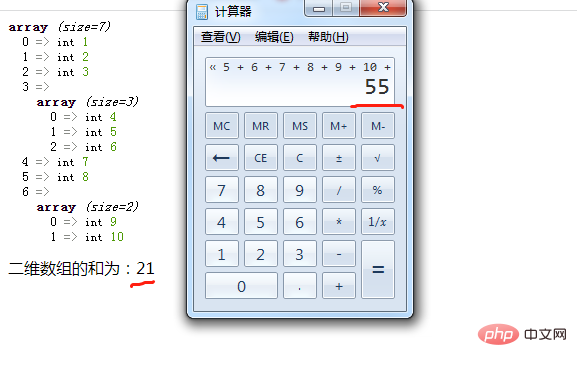Open the 编辑(E) menu in calculator
The image size is (577, 367).
click(274, 37)
